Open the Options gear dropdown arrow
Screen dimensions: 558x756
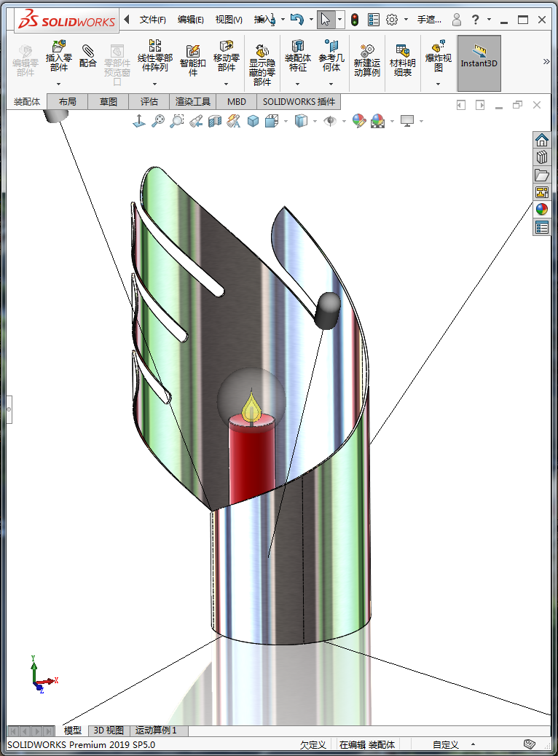point(406,20)
